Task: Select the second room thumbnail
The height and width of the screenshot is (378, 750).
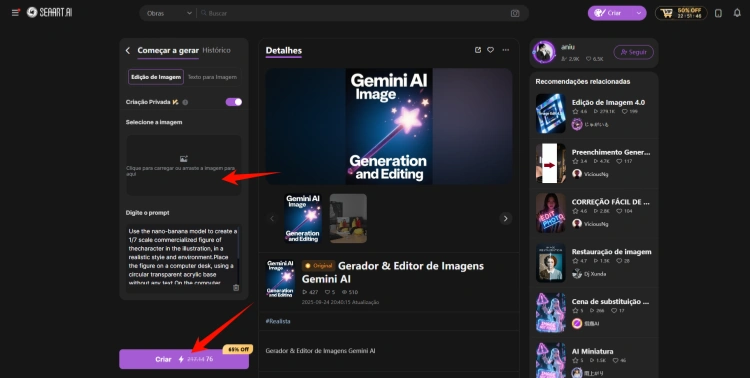Action: [x=348, y=218]
